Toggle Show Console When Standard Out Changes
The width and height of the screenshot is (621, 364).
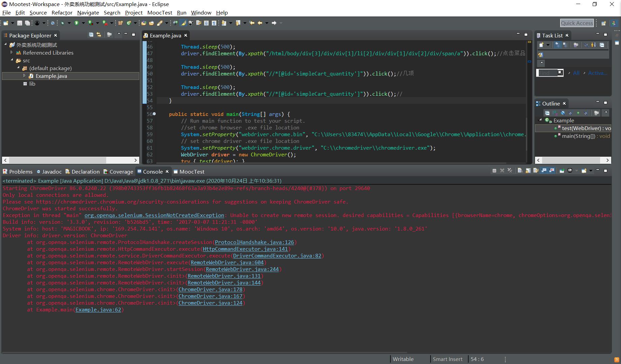(x=544, y=171)
